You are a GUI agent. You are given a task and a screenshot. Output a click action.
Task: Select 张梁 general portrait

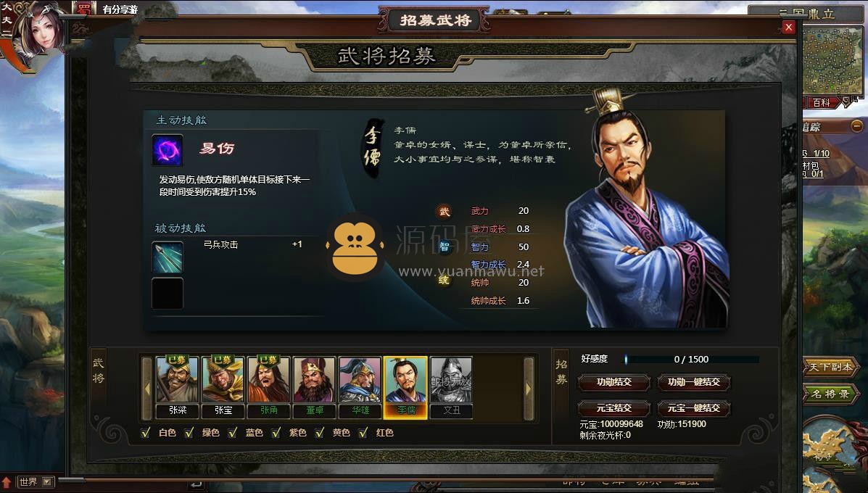pos(177,387)
